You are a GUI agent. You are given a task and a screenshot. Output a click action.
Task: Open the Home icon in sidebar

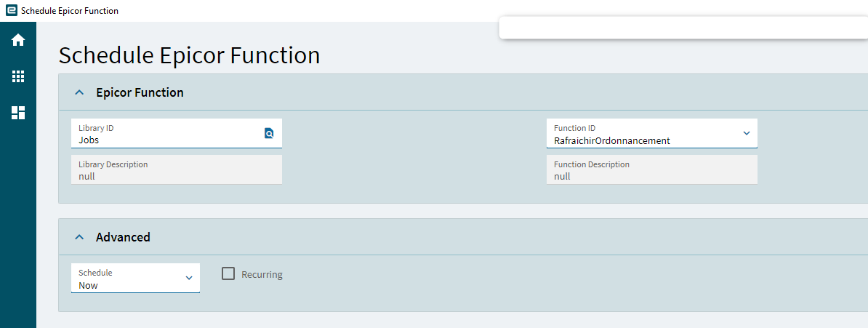coord(18,40)
